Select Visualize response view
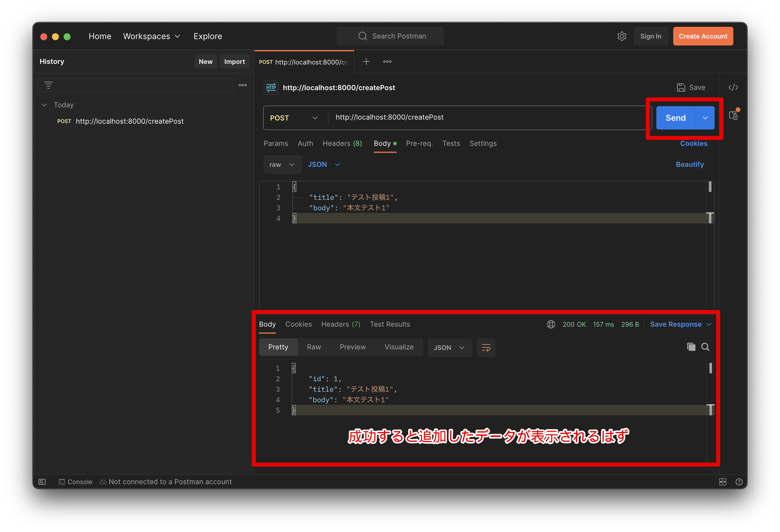This screenshot has width=780, height=532. (399, 347)
